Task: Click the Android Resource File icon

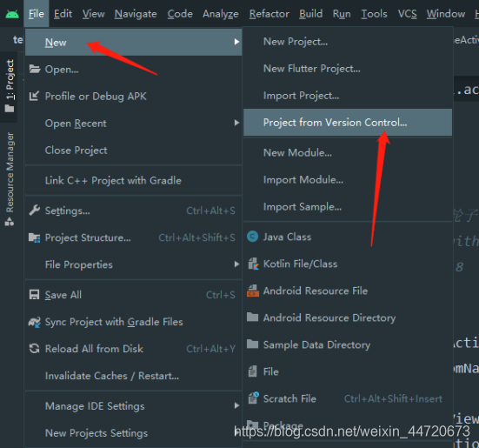Action: (x=253, y=291)
